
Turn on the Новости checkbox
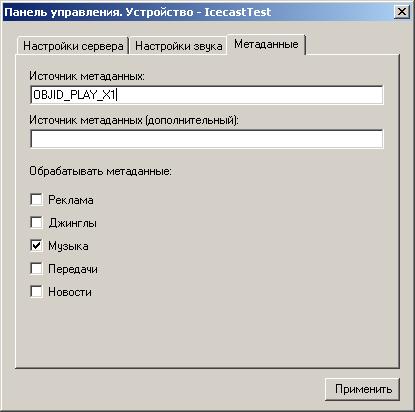tap(36, 292)
